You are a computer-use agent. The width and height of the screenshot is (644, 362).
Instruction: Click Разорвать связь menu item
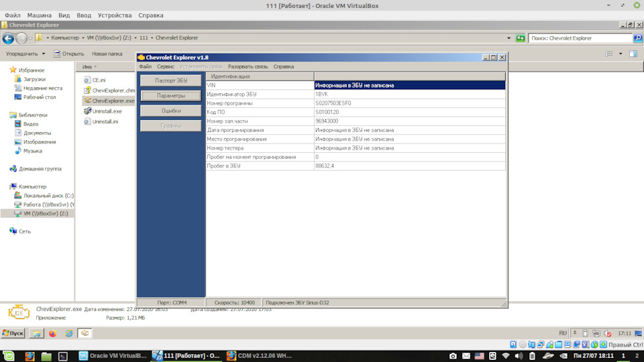coord(248,66)
